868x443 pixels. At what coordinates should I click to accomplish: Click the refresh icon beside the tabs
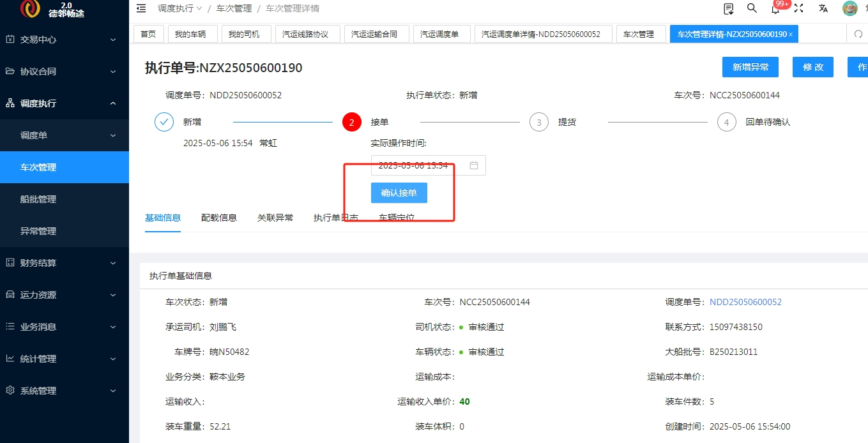pyautogui.click(x=858, y=34)
